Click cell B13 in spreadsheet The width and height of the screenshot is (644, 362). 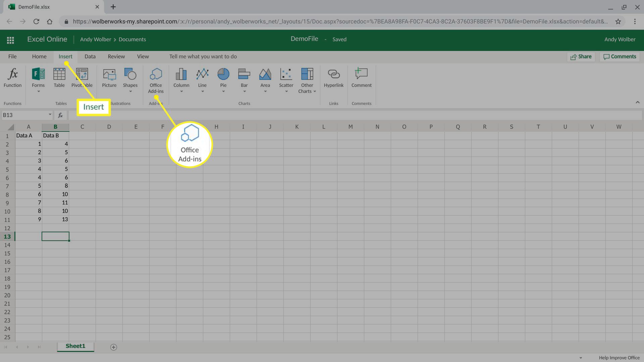(x=55, y=236)
